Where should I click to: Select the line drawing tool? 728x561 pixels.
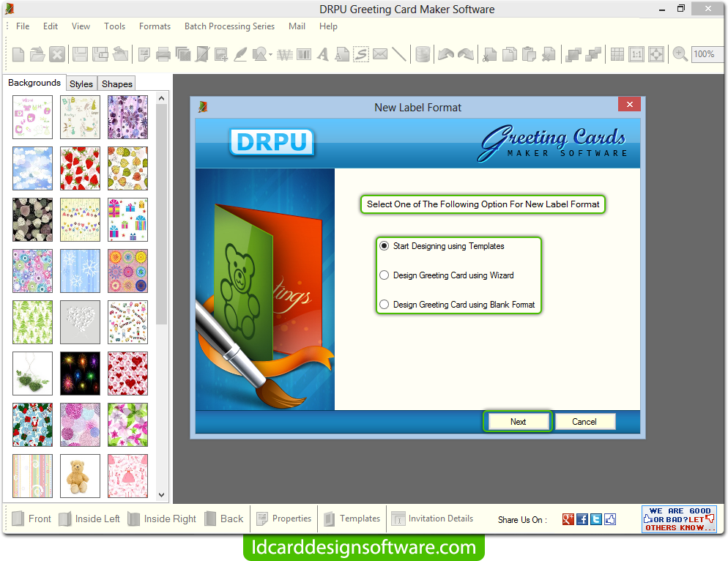point(399,54)
